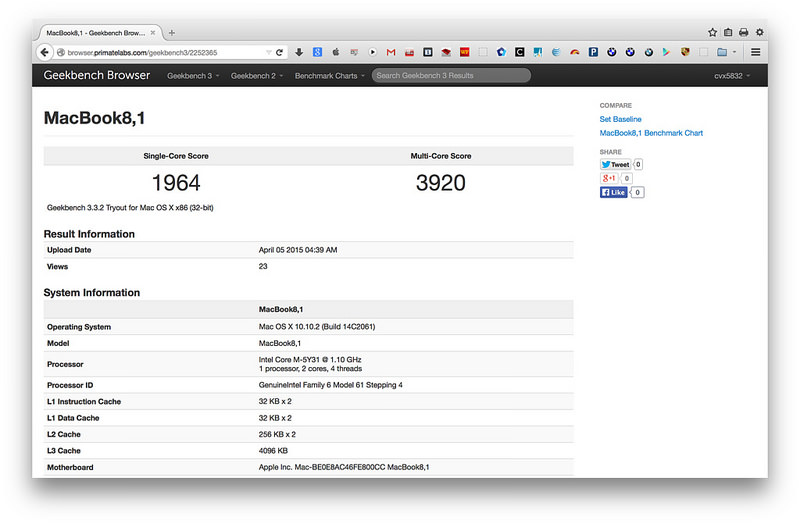
Task: Go back with the browser back arrow
Action: [x=44, y=52]
